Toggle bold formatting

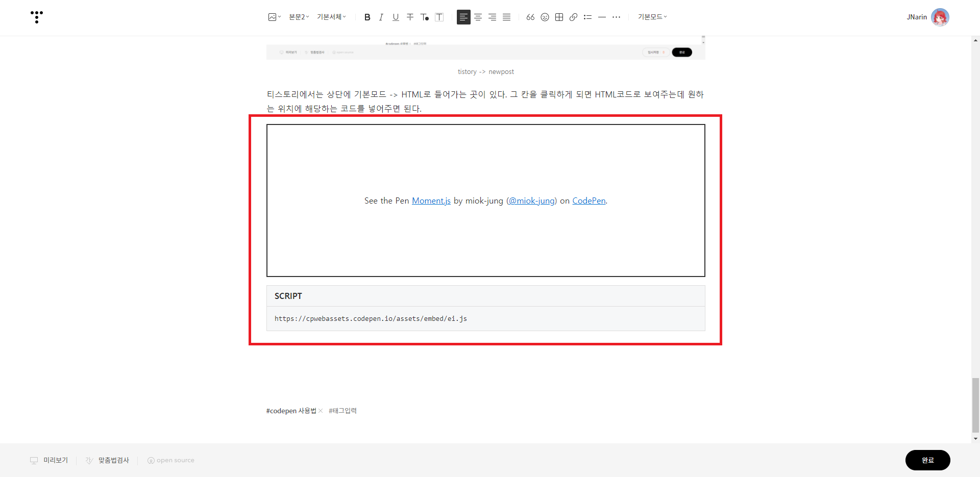point(367,17)
